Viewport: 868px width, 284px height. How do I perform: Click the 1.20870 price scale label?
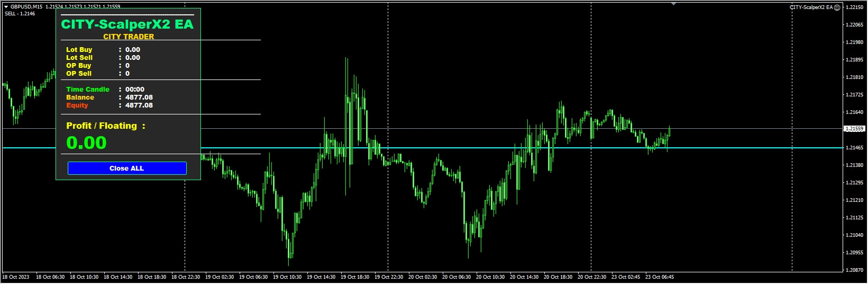pos(855,270)
